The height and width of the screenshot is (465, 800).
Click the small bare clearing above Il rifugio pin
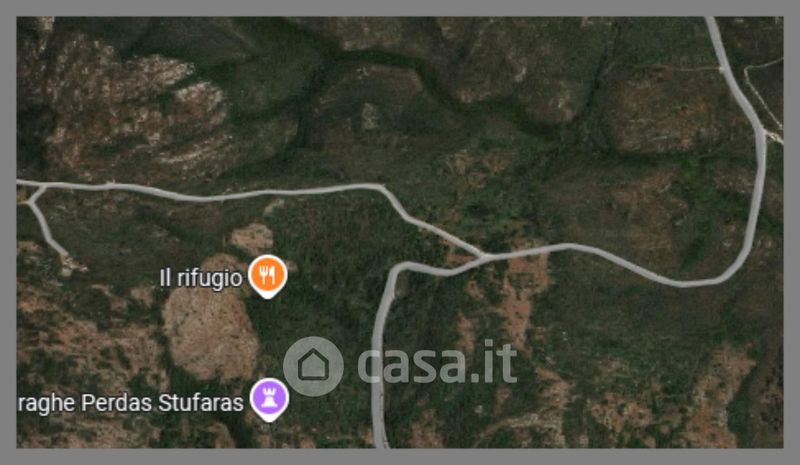click(x=252, y=238)
